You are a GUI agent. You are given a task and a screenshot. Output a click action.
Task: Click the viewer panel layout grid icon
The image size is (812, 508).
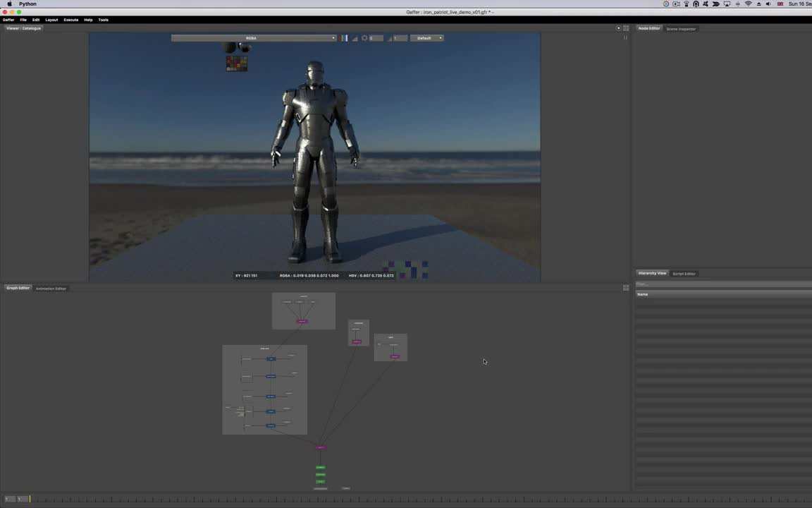click(x=626, y=28)
